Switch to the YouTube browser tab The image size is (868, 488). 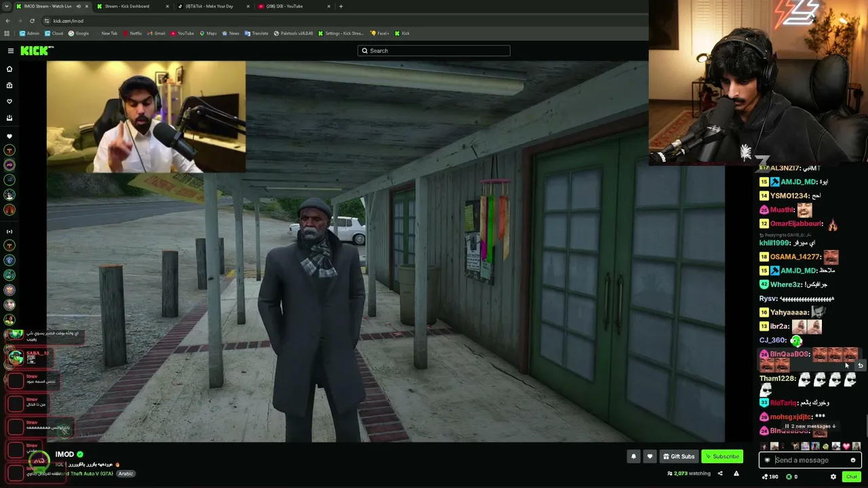(x=294, y=6)
